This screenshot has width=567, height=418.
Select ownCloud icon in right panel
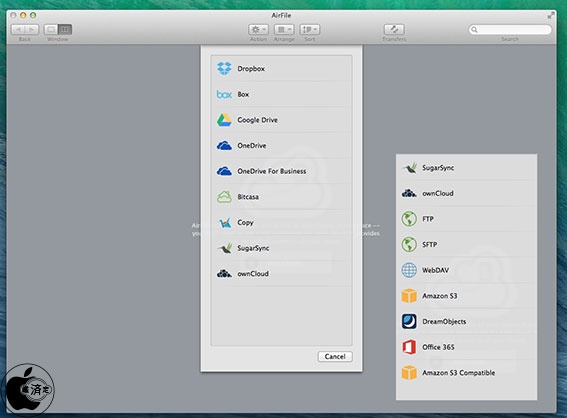[x=409, y=193]
